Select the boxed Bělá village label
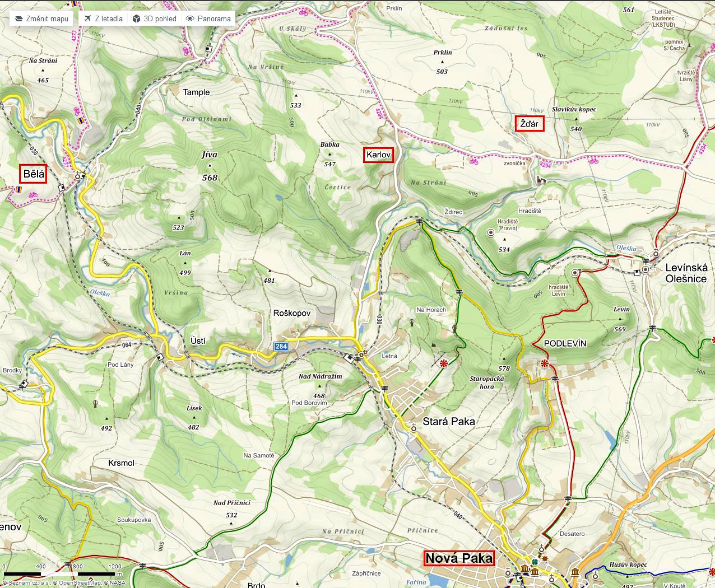Screen dimensions: 715x588 tap(34, 174)
